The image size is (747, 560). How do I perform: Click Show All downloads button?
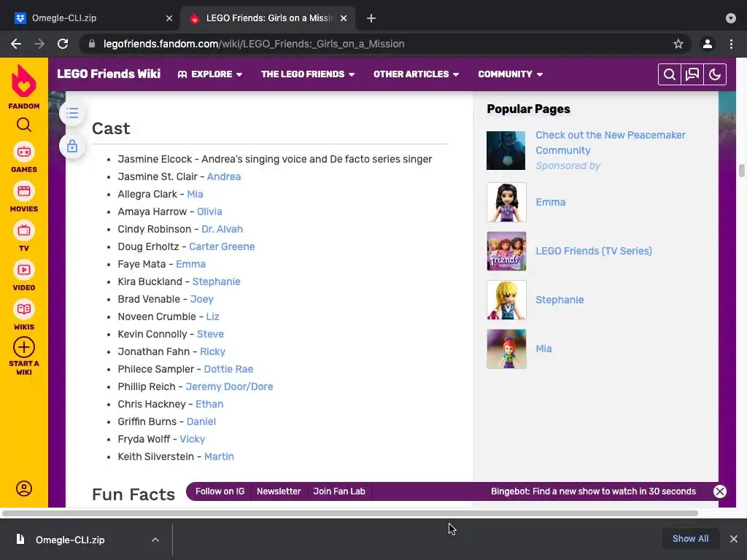[690, 539]
